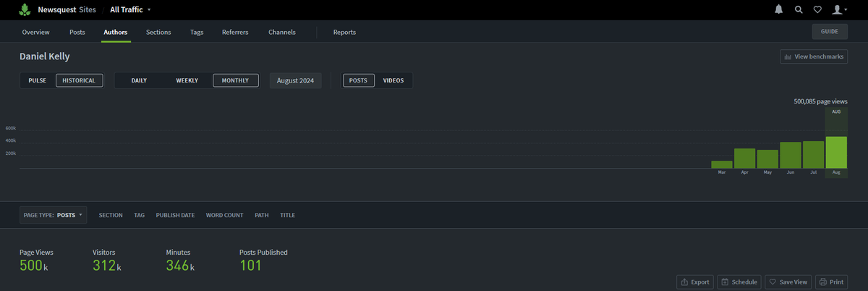
Task: Set the interval to Monthly
Action: point(236,80)
